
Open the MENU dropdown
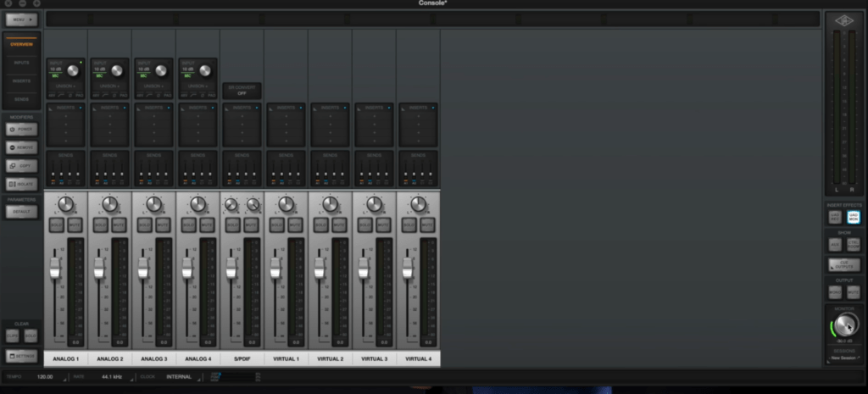(21, 19)
